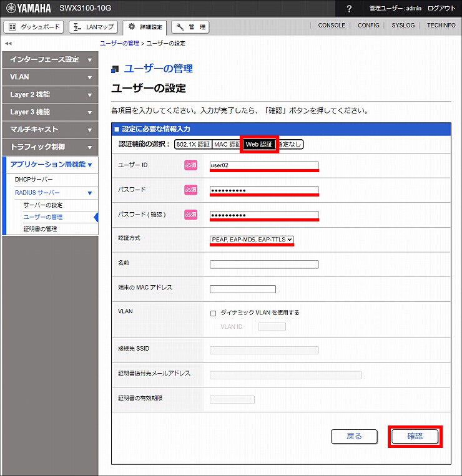Click the Yamaha logo

tap(29, 8)
